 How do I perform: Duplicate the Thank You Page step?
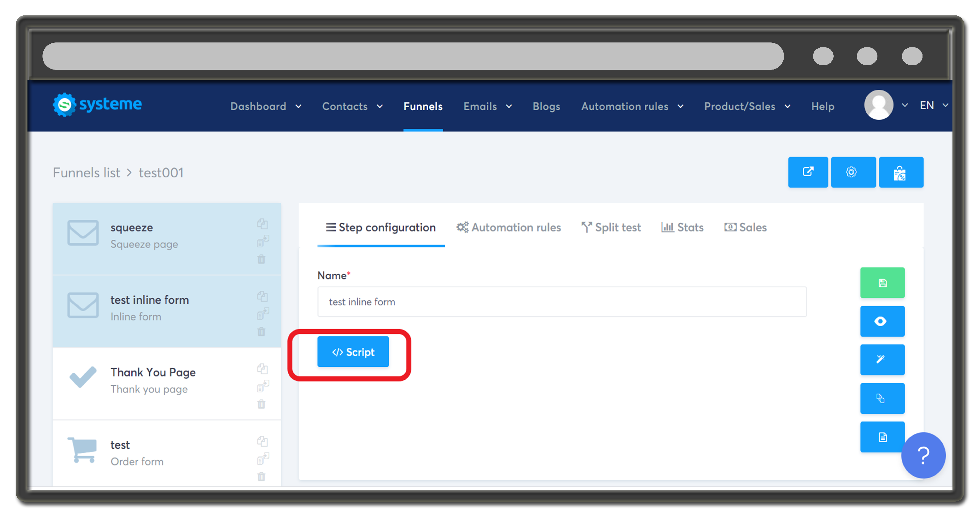(x=263, y=369)
